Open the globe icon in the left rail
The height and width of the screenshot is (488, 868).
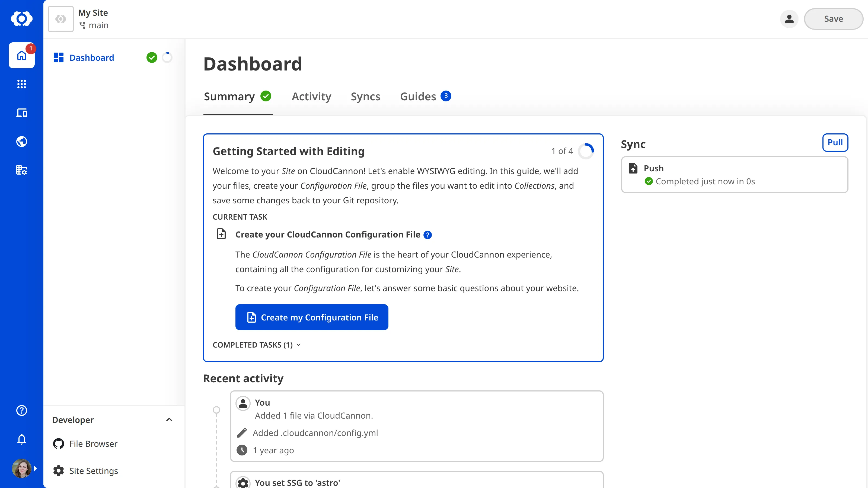[x=22, y=142]
